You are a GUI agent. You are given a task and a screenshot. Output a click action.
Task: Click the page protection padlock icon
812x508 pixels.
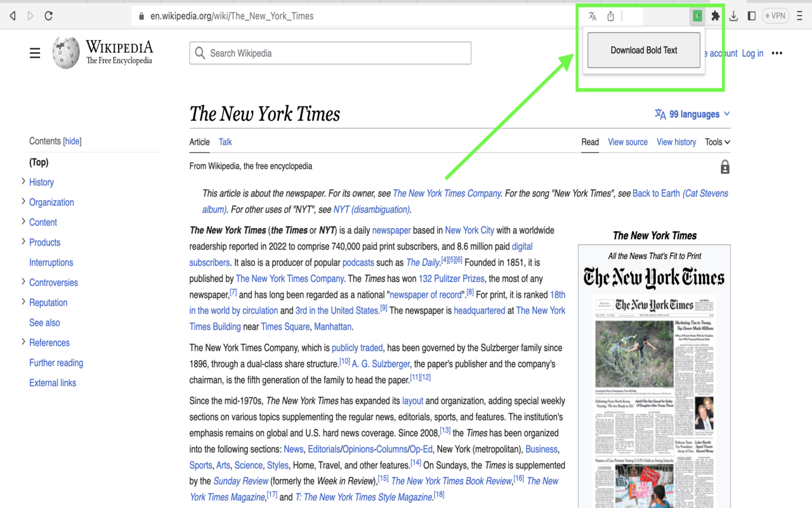click(724, 167)
